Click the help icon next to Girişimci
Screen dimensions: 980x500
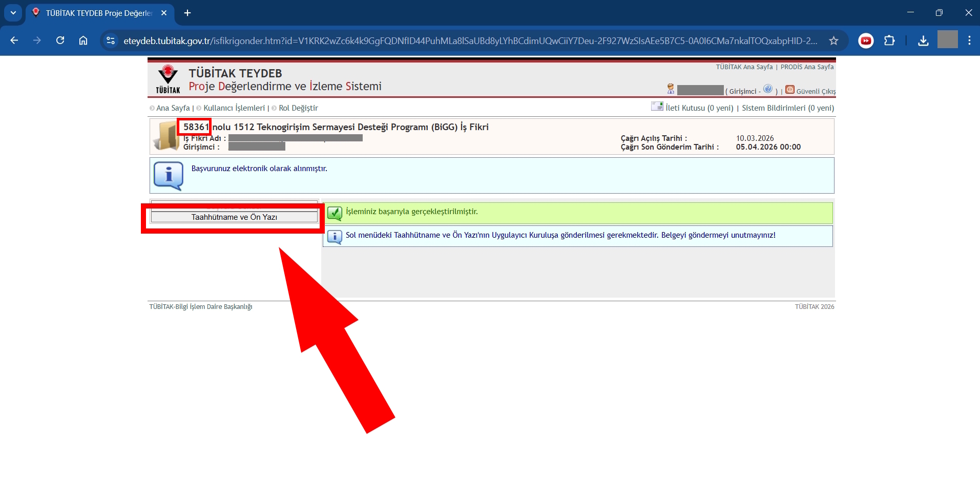click(x=767, y=89)
